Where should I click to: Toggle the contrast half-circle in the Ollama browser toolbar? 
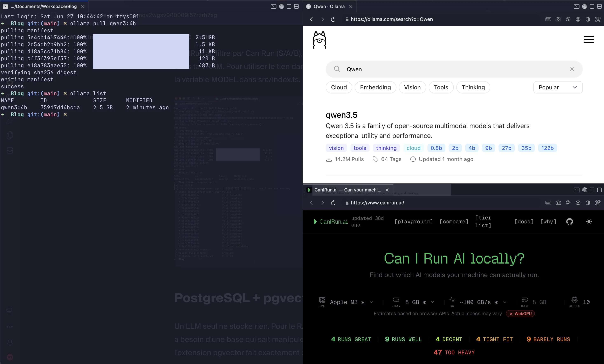pos(588,19)
